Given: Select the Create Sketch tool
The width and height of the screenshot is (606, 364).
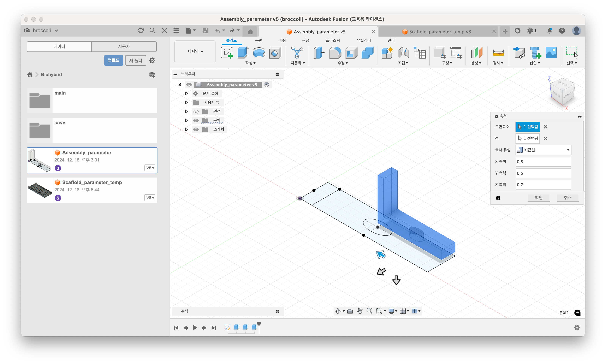Looking at the screenshot, I should (x=227, y=52).
